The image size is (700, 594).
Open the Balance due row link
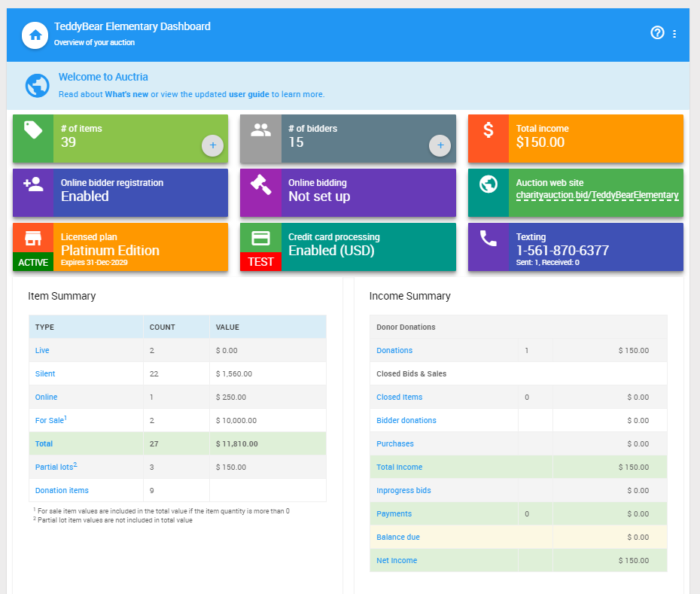[398, 538]
